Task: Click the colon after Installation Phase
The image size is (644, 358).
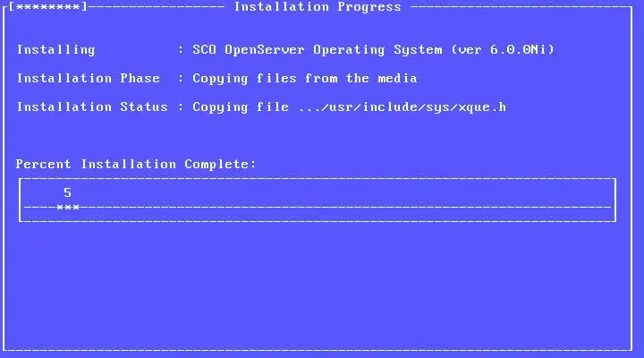Action: click(181, 79)
